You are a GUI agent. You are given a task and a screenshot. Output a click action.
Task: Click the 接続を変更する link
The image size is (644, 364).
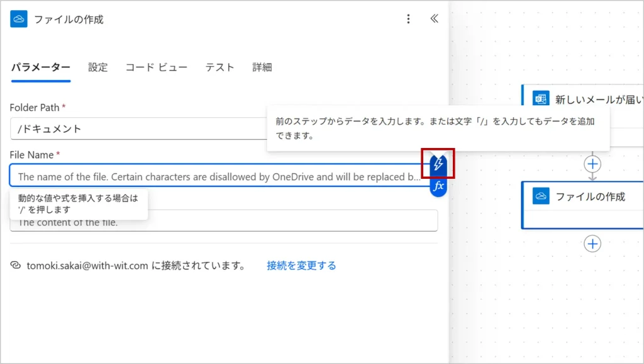point(301,266)
